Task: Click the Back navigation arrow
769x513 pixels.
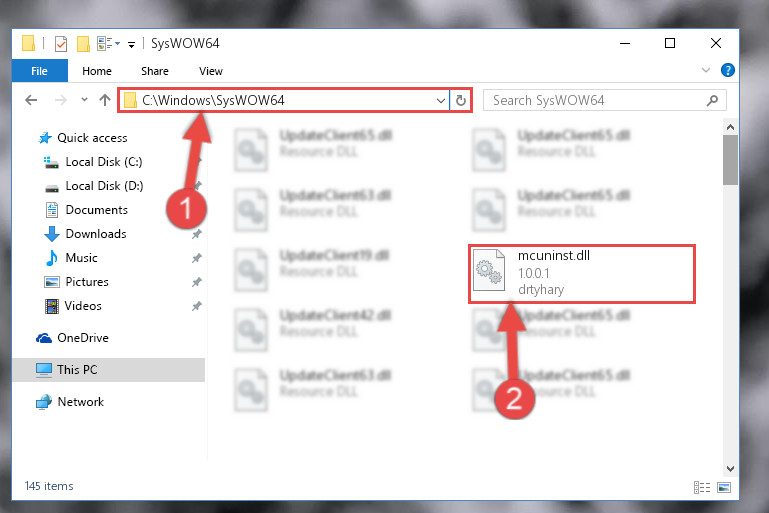Action: pos(31,100)
